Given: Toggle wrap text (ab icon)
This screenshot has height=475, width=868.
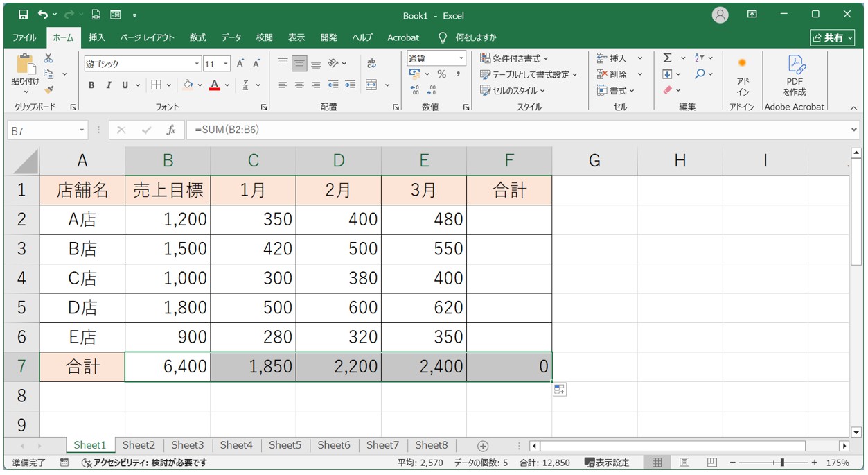Looking at the screenshot, I should click(371, 64).
